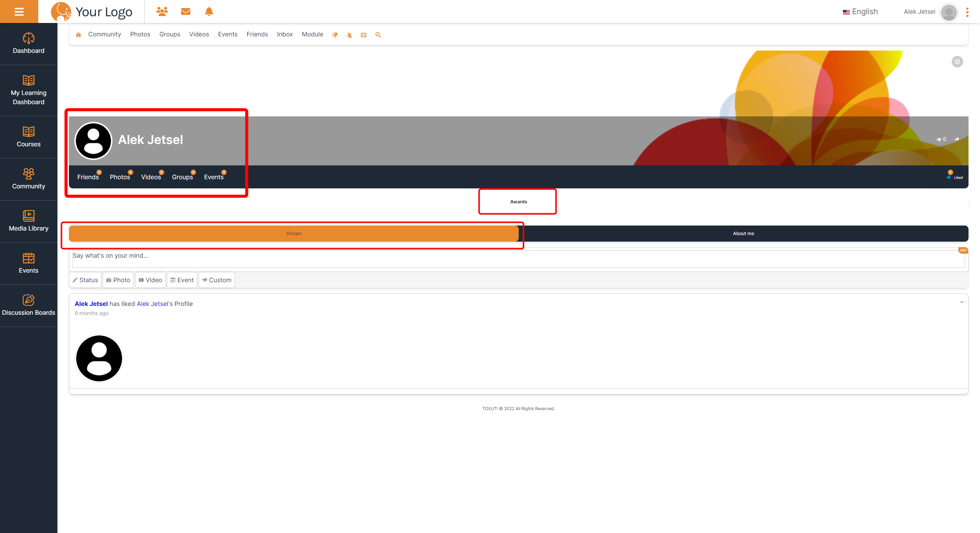Choose the Custom post type button
Viewport: 980px width, 533px height.
tap(217, 280)
